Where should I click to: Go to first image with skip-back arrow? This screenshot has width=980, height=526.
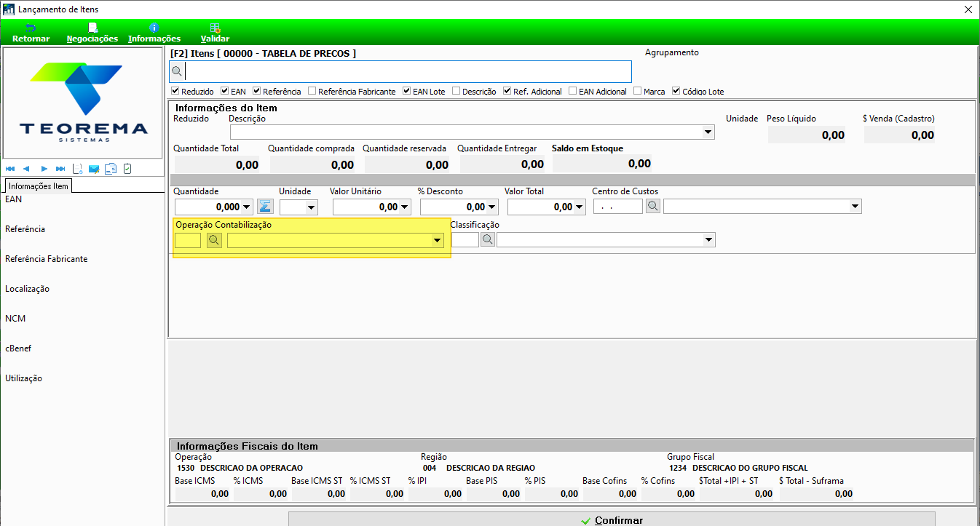click(x=10, y=168)
